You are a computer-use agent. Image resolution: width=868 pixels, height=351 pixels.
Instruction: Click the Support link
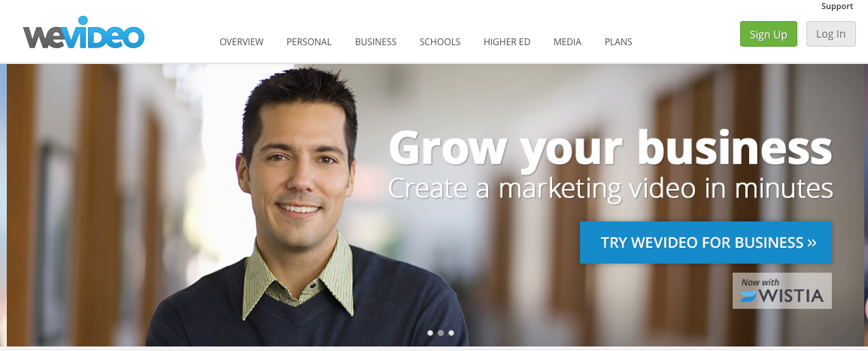coord(837,7)
